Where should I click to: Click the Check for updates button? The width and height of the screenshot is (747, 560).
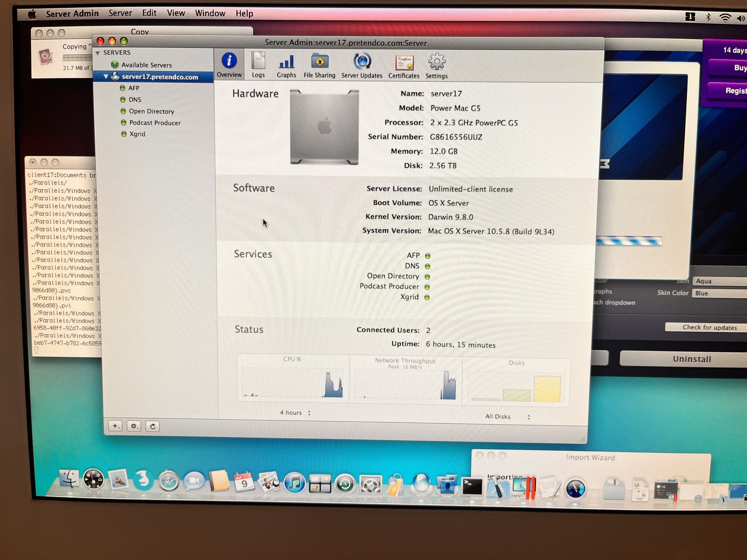coord(709,327)
